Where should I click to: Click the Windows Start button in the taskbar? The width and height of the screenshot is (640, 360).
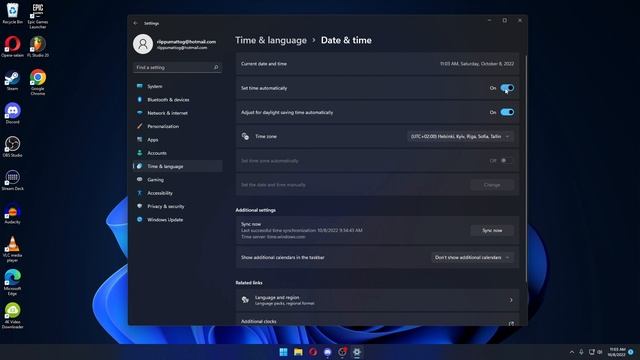(283, 352)
